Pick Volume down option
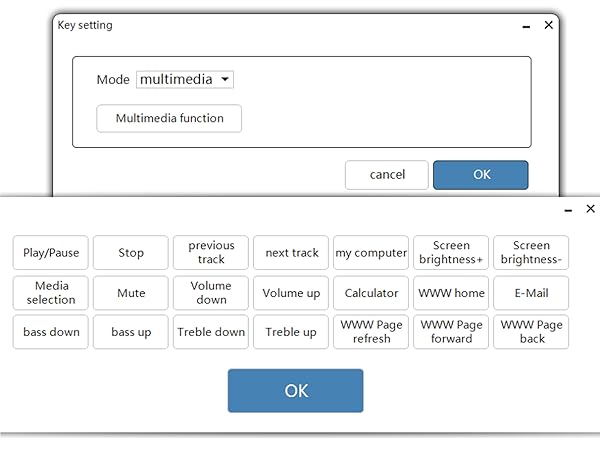Viewport: 600px width, 450px height. (211, 293)
